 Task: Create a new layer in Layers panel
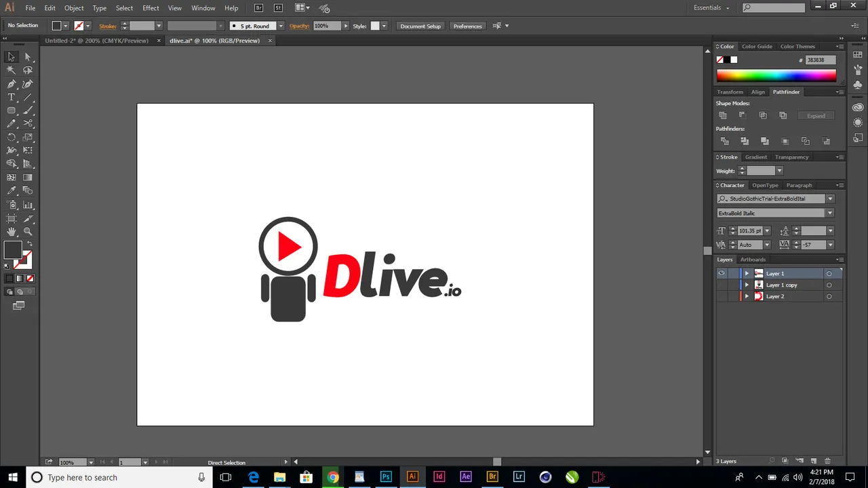coord(814,461)
